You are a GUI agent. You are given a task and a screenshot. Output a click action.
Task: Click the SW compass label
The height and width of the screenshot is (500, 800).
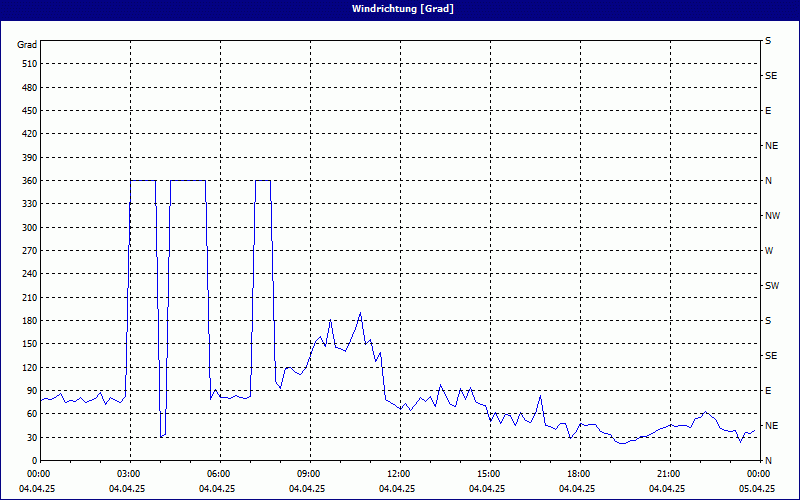coord(772,286)
